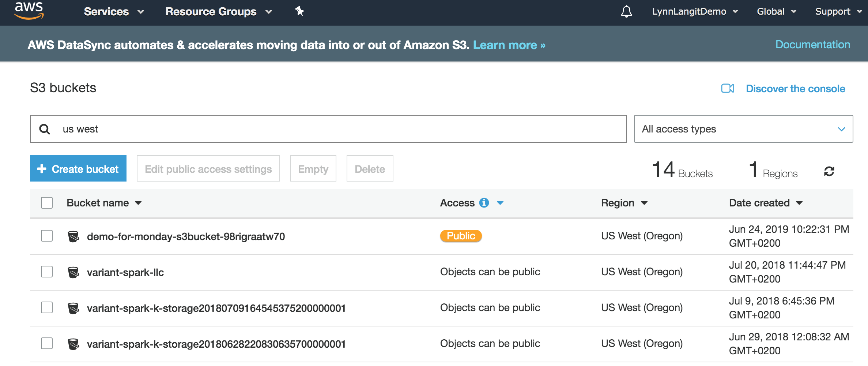Open bucket demo-for-monday-s3bucket-98rigraatw70
The height and width of the screenshot is (366, 868).
pos(186,236)
